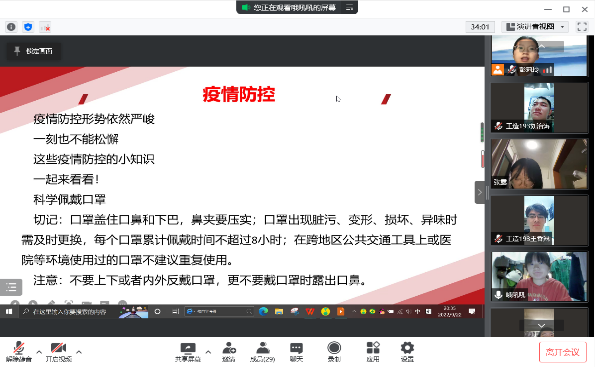Viewport: 595px width, 367px height.
Task: Select the top speaker's video thumbnail
Action: point(539,55)
